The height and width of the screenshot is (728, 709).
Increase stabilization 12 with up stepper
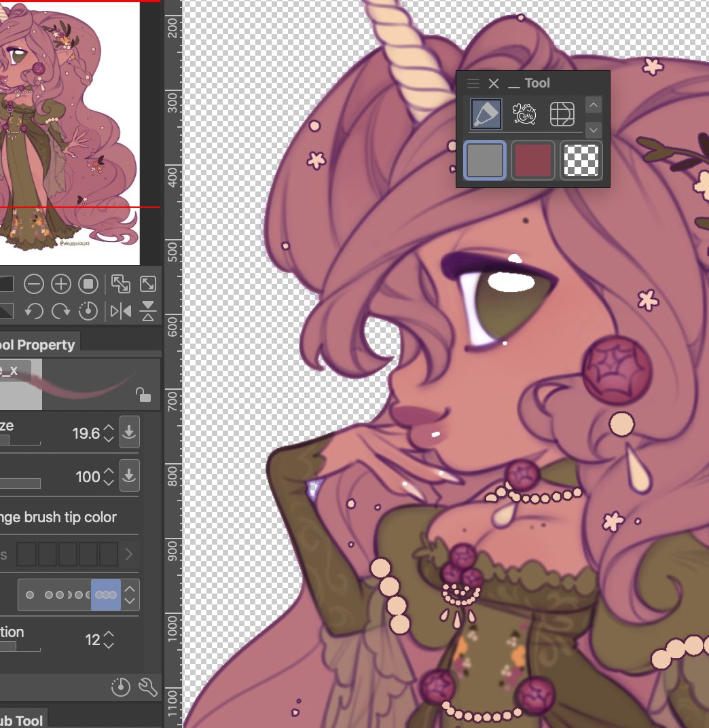tap(109, 634)
